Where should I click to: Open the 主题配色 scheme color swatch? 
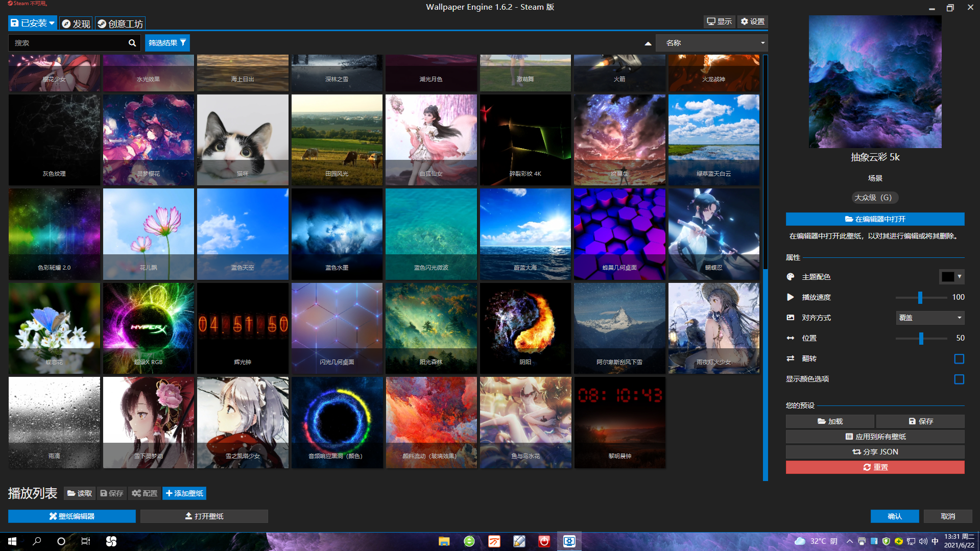click(951, 277)
